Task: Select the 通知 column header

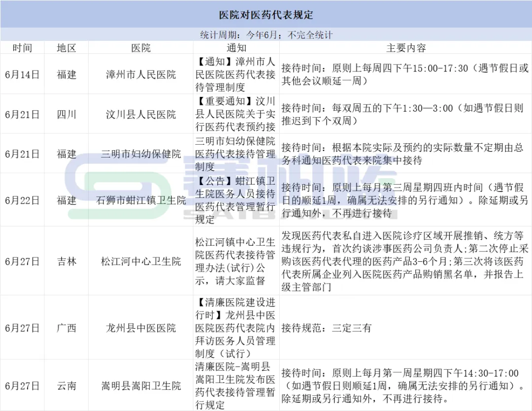Action: point(236,48)
